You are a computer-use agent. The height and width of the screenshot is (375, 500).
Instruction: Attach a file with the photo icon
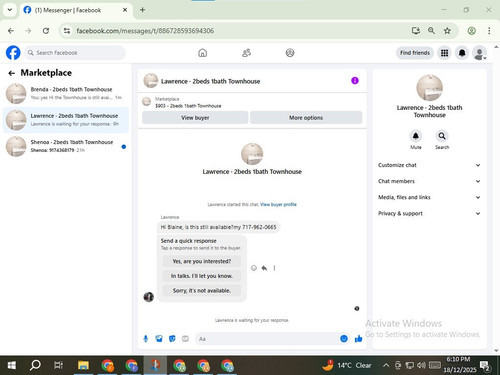pyautogui.click(x=159, y=339)
